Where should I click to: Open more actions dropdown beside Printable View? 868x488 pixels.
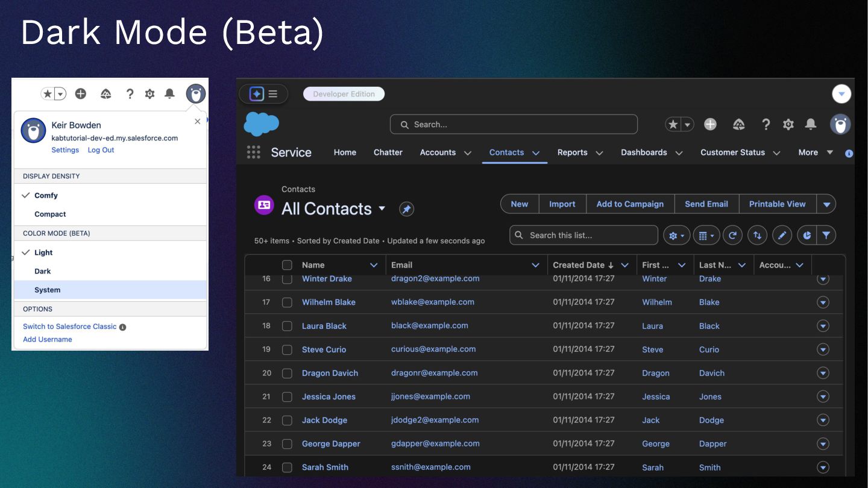click(x=826, y=204)
